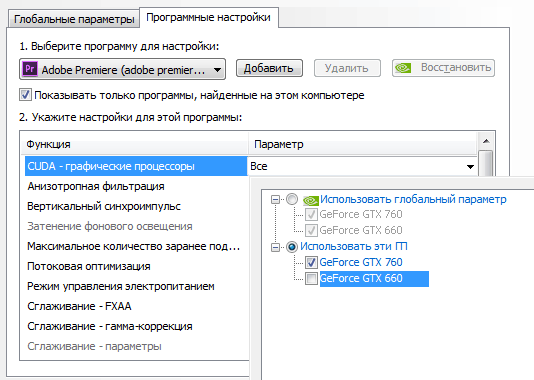
Task: Click the scrollbar up arrow
Action: [x=486, y=141]
